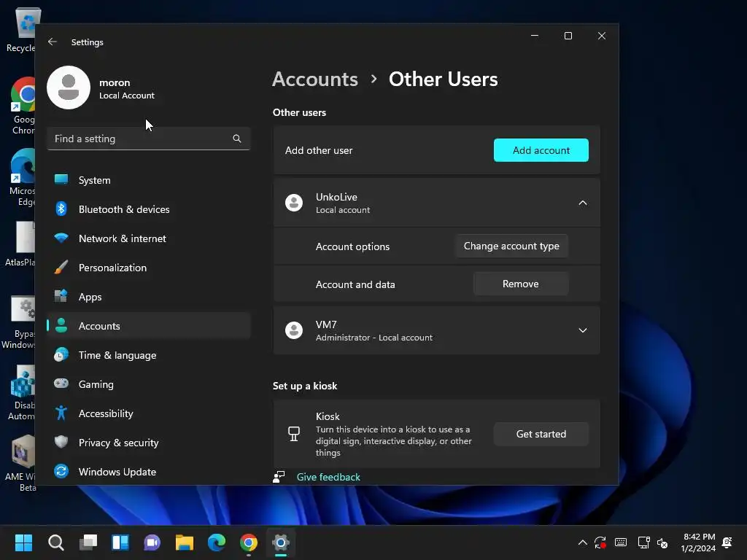Select the AtlasPlaybook desktop icon
This screenshot has height=560, width=747.
[x=20, y=243]
